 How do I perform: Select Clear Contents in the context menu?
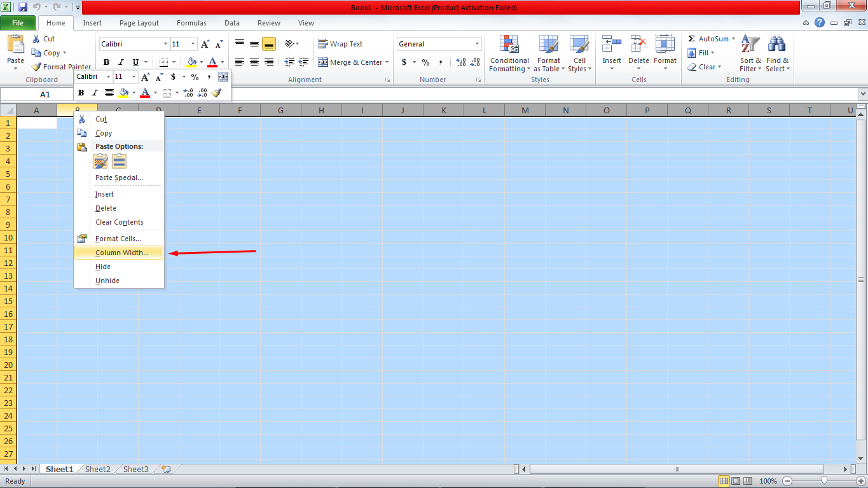[119, 222]
